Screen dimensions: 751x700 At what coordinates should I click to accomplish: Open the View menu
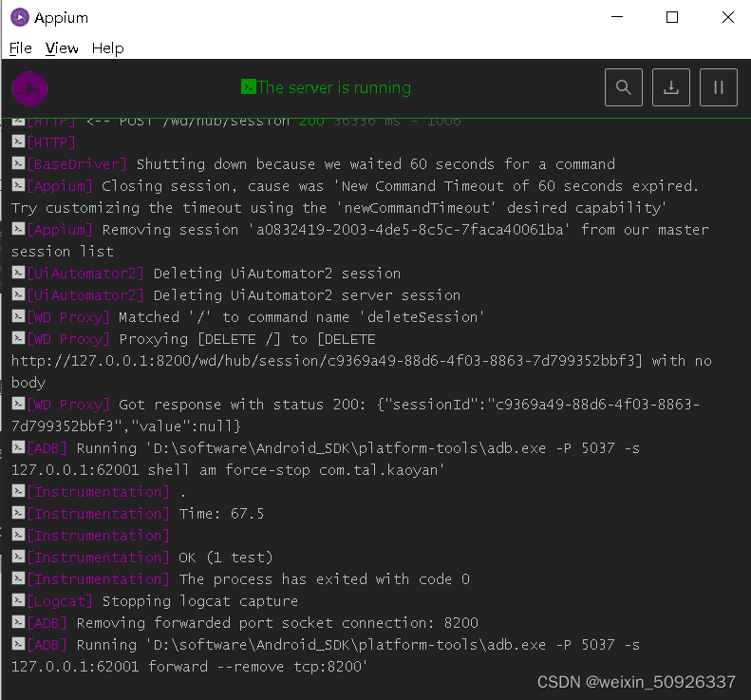tap(62, 48)
